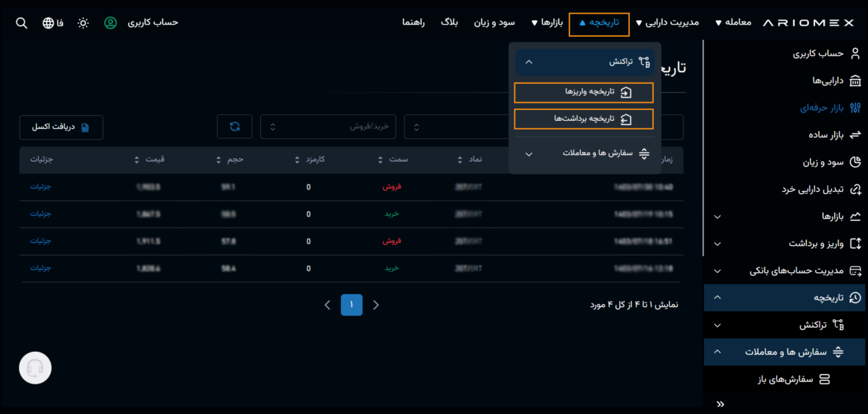Click the double-arrow sidebar collapse icon

[x=720, y=404]
